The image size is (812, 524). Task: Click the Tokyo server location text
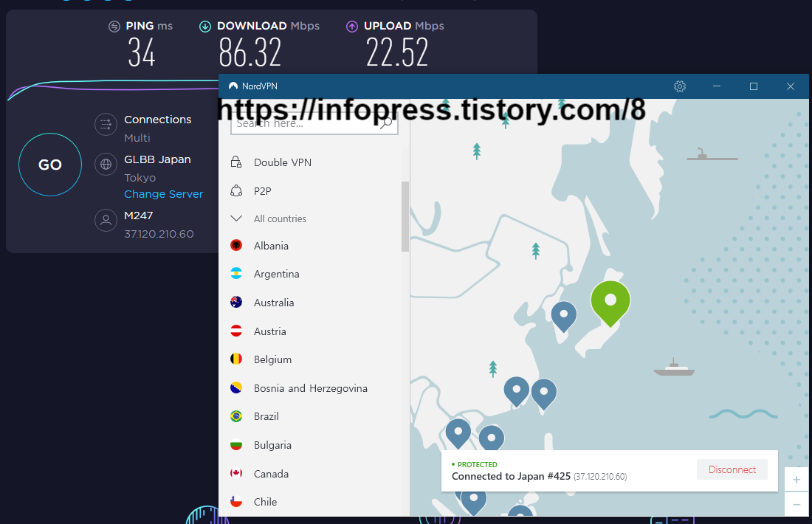(x=140, y=178)
